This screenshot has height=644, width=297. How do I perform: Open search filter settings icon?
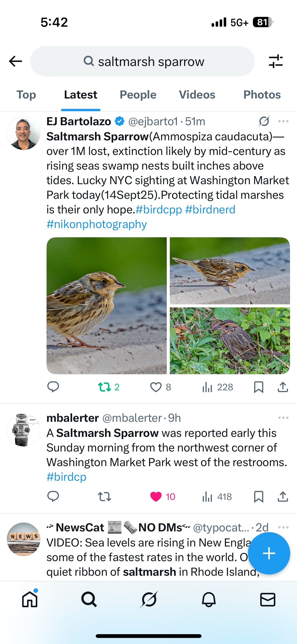276,61
